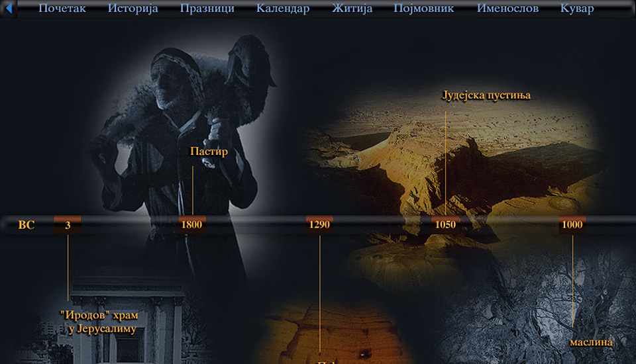
Task: Select the Житија menu item
Action: (x=351, y=9)
